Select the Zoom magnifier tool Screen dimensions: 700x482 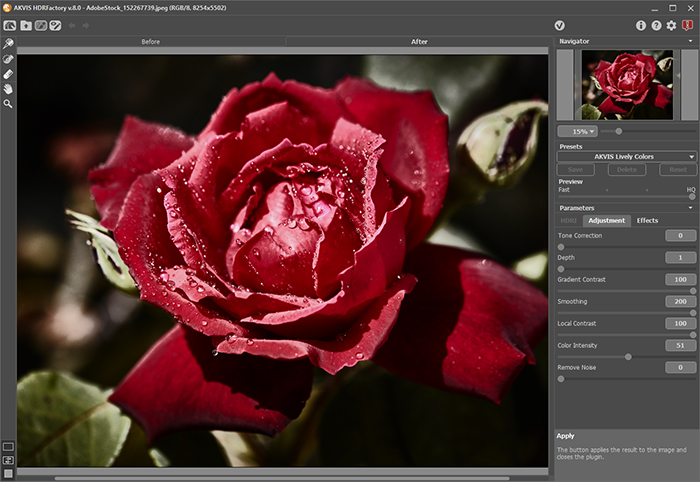tap(8, 103)
